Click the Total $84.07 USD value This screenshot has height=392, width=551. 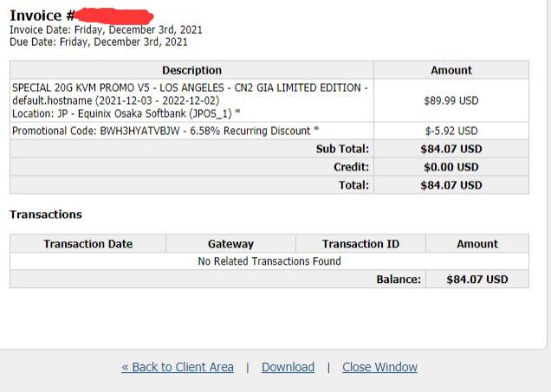coord(451,185)
